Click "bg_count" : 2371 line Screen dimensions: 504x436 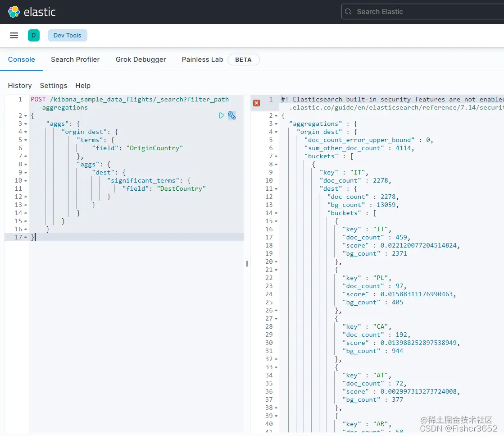(x=375, y=253)
